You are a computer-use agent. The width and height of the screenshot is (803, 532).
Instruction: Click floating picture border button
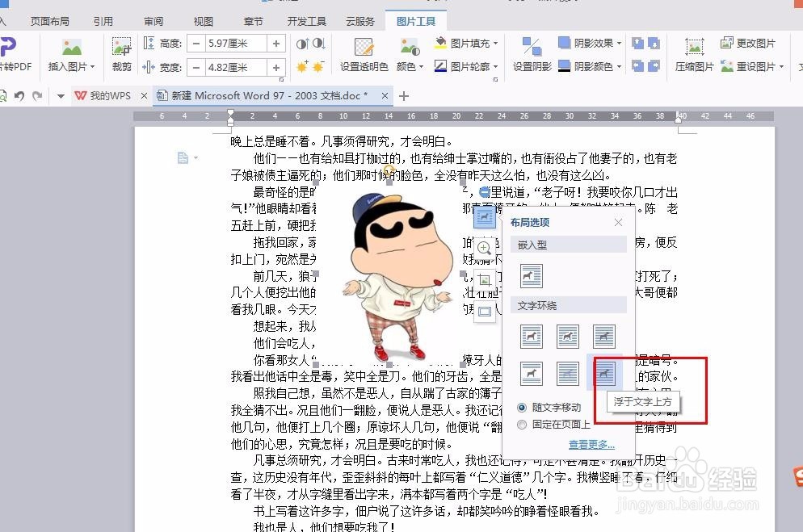point(484,311)
